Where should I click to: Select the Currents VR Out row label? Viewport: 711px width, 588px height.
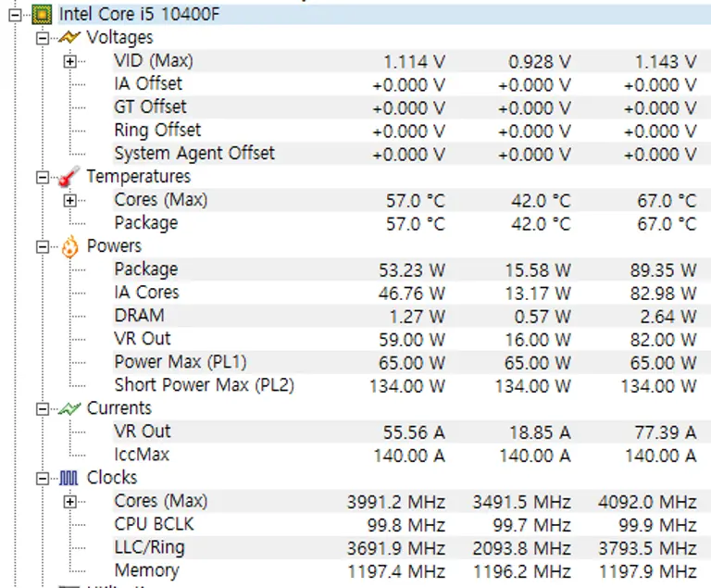point(143,431)
